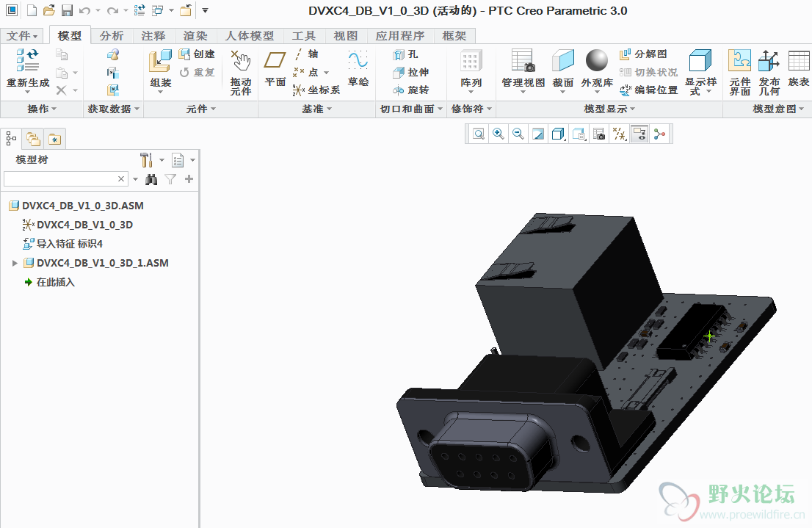Click the Section (截面) tool
Screen dimensions: 812x528
tap(563, 70)
